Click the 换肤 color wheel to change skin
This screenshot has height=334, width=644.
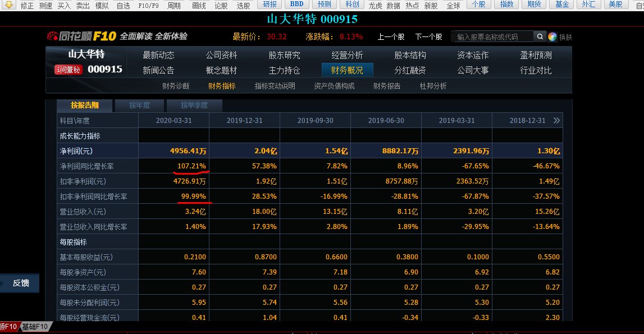(552, 36)
